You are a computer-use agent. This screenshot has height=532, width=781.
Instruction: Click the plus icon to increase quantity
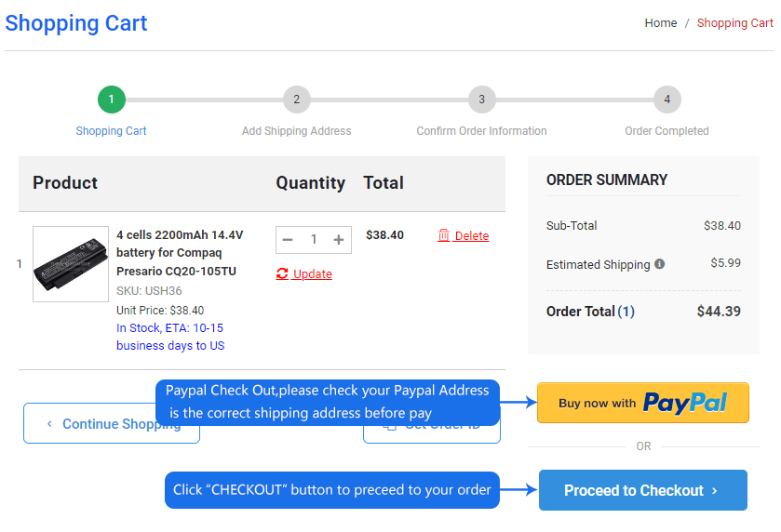click(x=339, y=240)
